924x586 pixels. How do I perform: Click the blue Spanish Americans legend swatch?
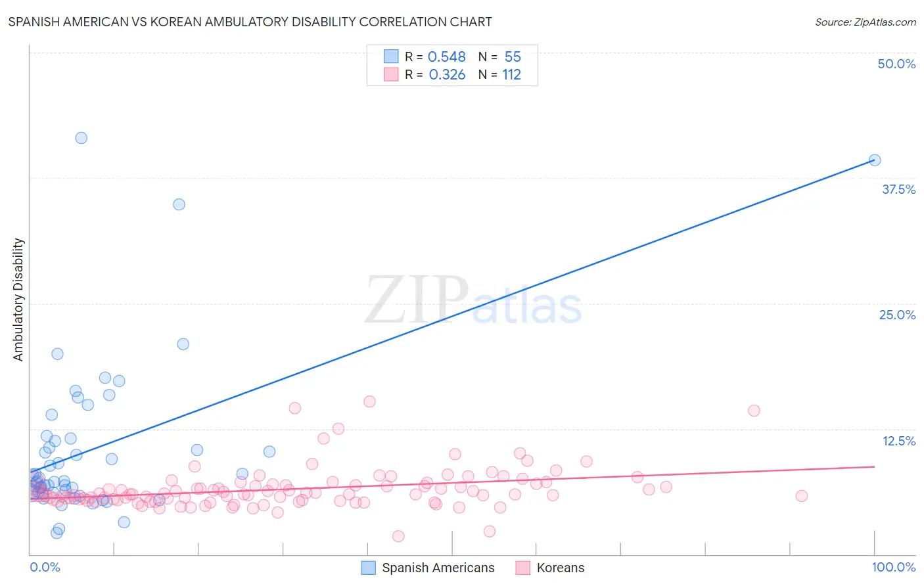pos(369,568)
